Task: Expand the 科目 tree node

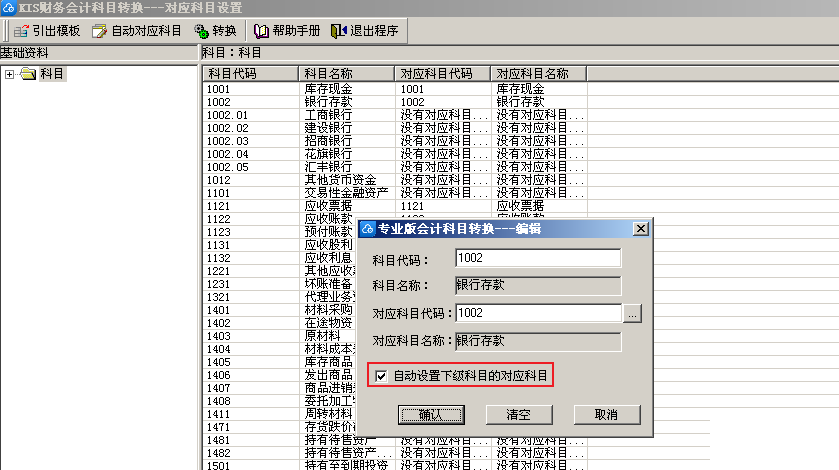Action: [9, 74]
